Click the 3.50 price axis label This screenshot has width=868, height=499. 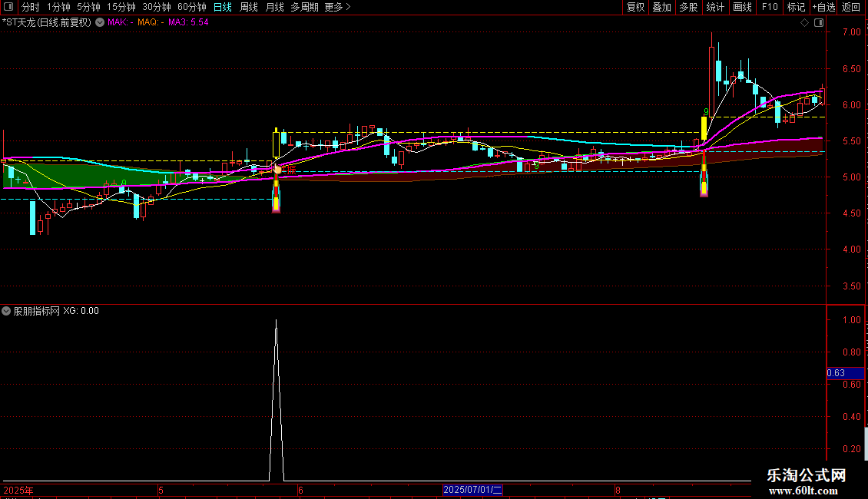pyautogui.click(x=851, y=286)
